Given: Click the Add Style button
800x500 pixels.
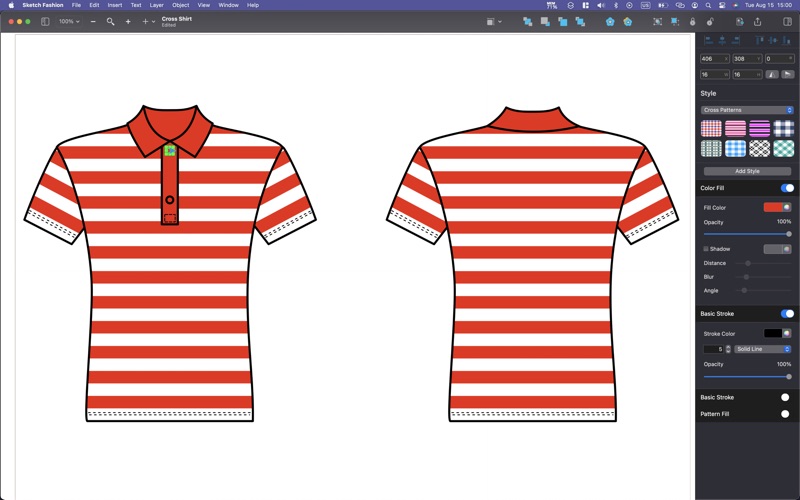Looking at the screenshot, I should click(747, 171).
